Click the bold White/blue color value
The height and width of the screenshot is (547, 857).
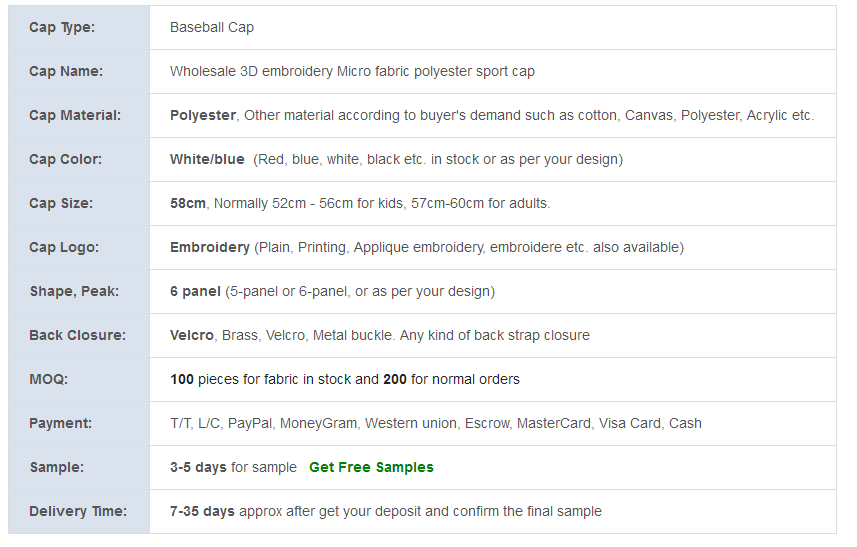[207, 160]
